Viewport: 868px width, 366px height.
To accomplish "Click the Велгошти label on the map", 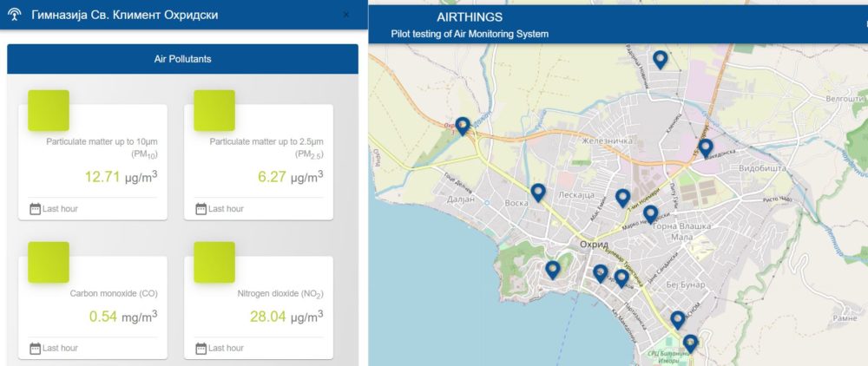I will [845, 98].
